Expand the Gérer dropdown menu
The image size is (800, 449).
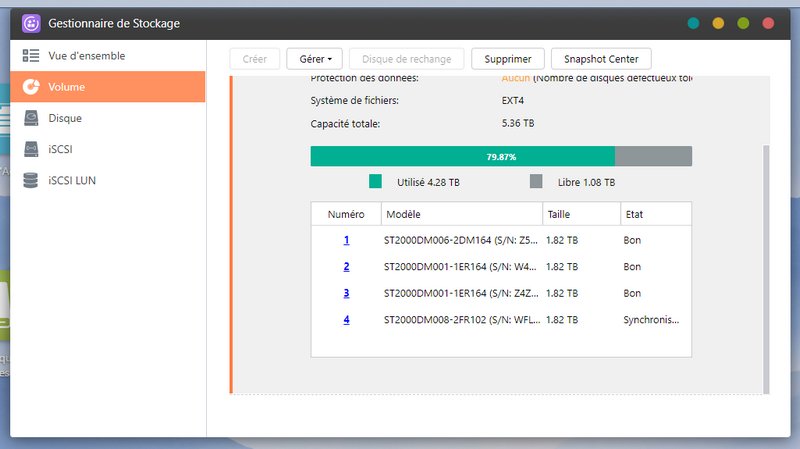pos(314,59)
